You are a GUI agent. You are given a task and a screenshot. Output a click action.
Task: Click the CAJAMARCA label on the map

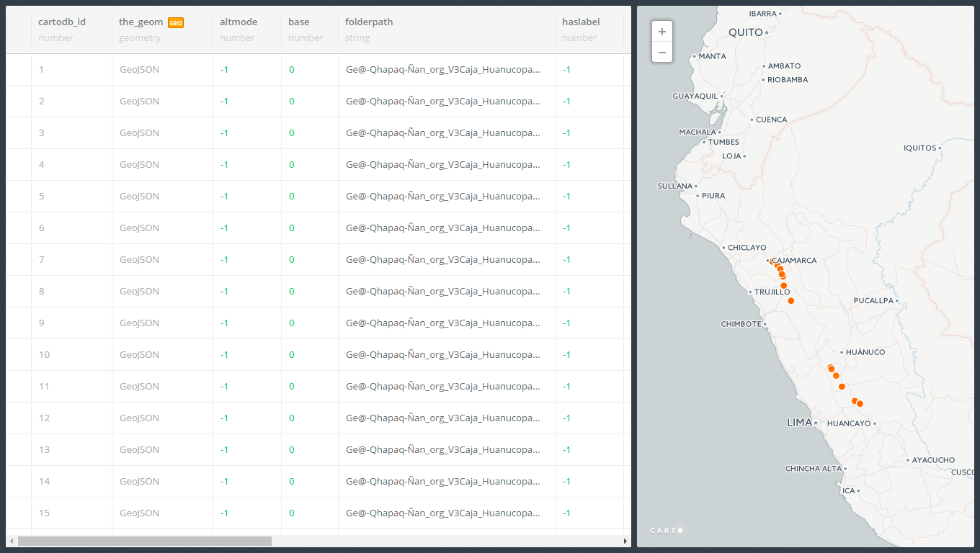coord(795,261)
